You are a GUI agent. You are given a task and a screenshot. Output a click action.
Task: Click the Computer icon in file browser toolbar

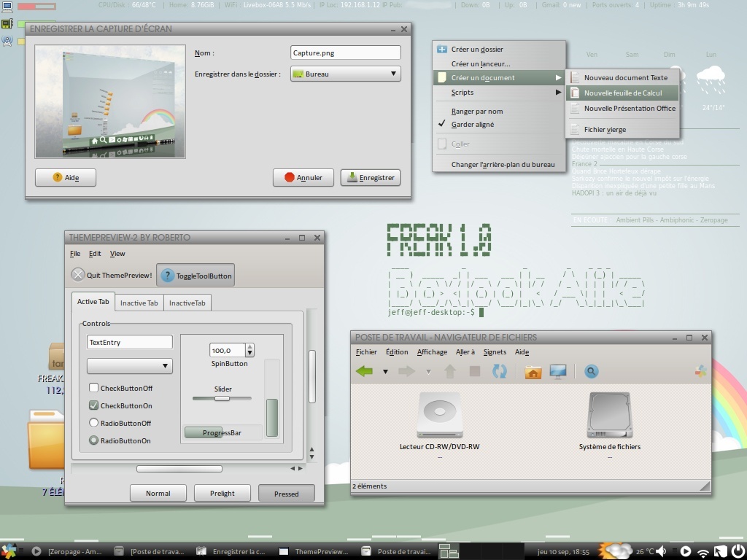558,371
